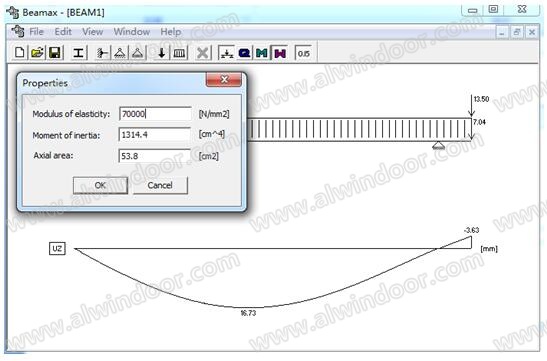Add a point load using the down arrow icon
547x361 pixels.
click(x=162, y=53)
